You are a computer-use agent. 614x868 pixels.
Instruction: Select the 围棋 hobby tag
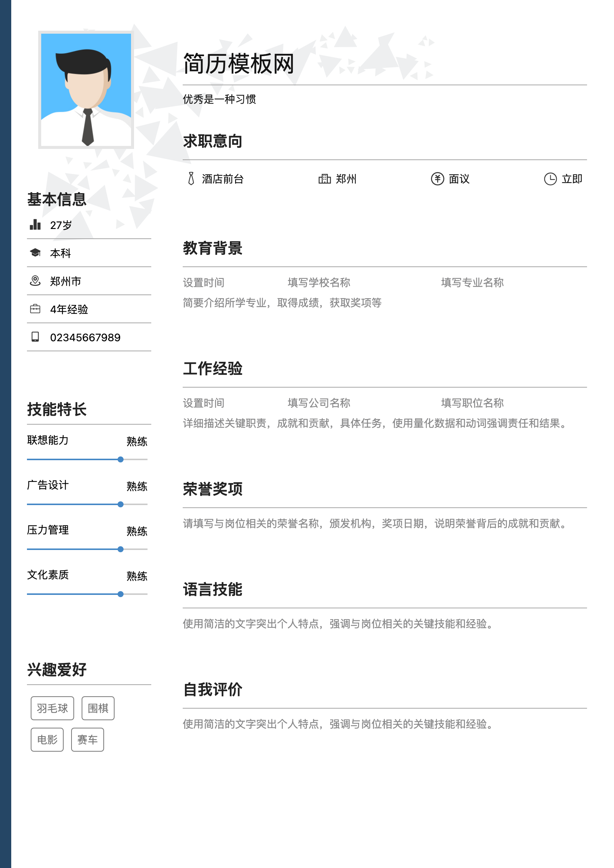pyautogui.click(x=98, y=708)
